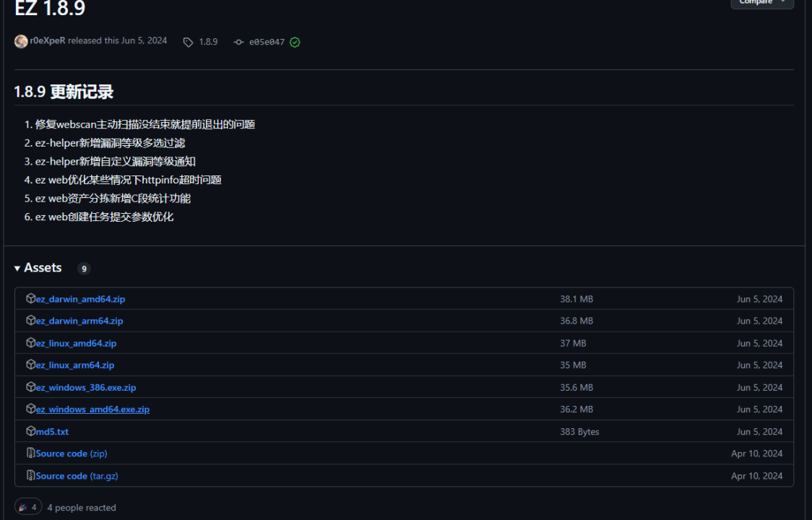This screenshot has width=812, height=520.
Task: Click package icon for ez_darwin_amd64.zip
Action: click(30, 298)
